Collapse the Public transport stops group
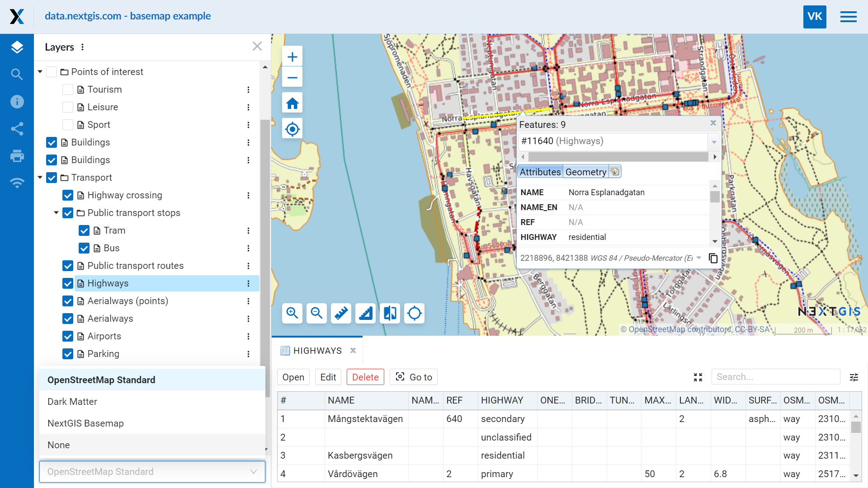868x488 pixels. pyautogui.click(x=57, y=213)
